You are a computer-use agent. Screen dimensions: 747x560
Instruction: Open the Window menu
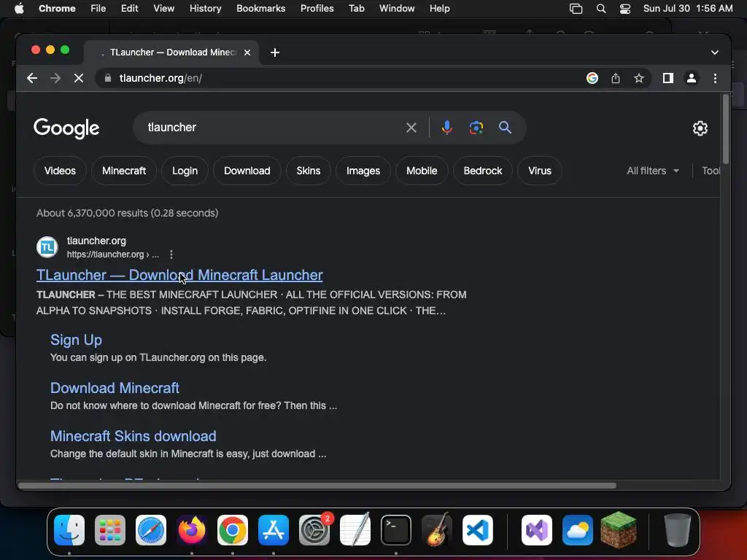(x=397, y=9)
